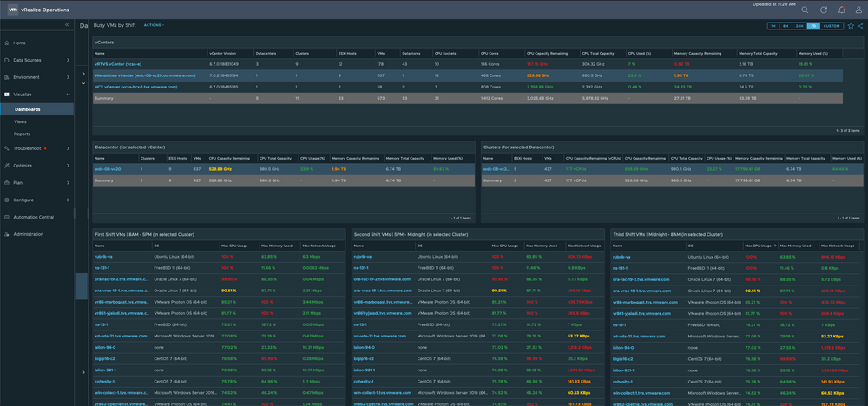Open Dashboards under Visualize
Image resolution: width=868 pixels, height=406 pixels.
point(28,109)
